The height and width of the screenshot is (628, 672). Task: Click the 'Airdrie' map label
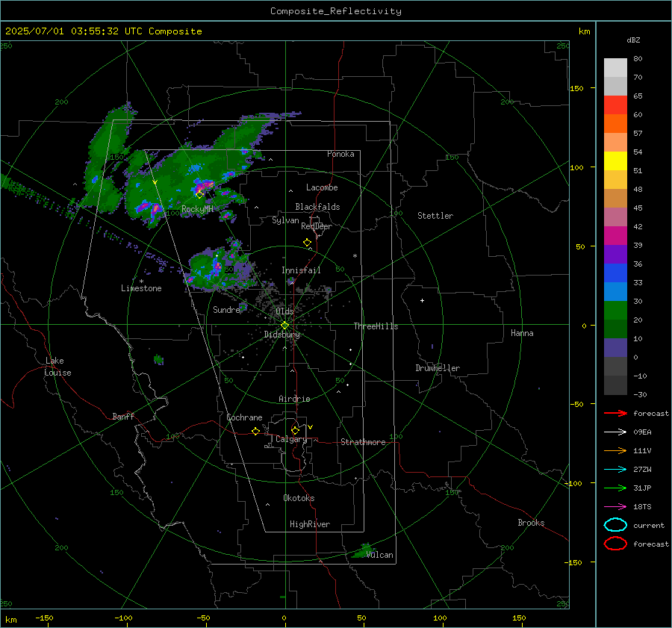294,399
